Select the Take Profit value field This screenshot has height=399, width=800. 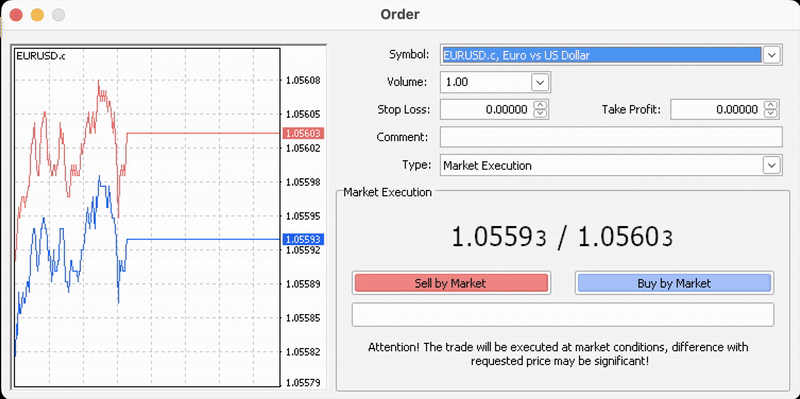pyautogui.click(x=717, y=109)
